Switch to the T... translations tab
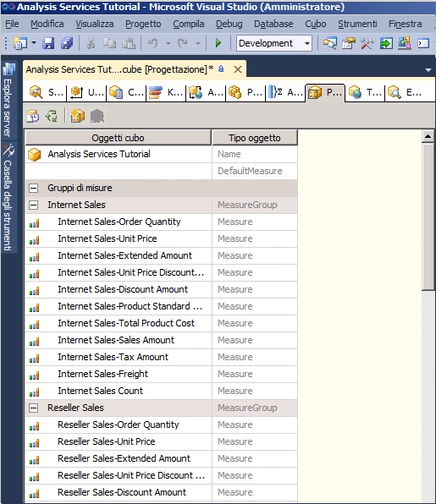 365,93
